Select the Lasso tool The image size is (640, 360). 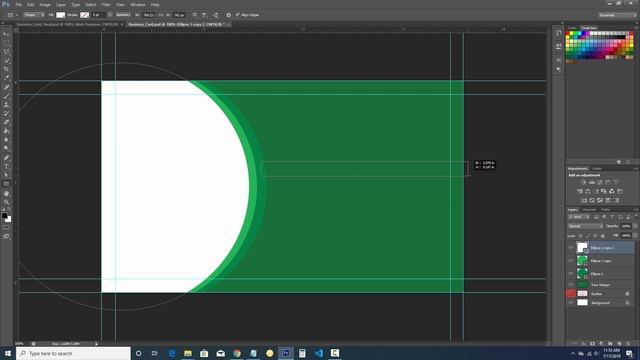tap(6, 52)
